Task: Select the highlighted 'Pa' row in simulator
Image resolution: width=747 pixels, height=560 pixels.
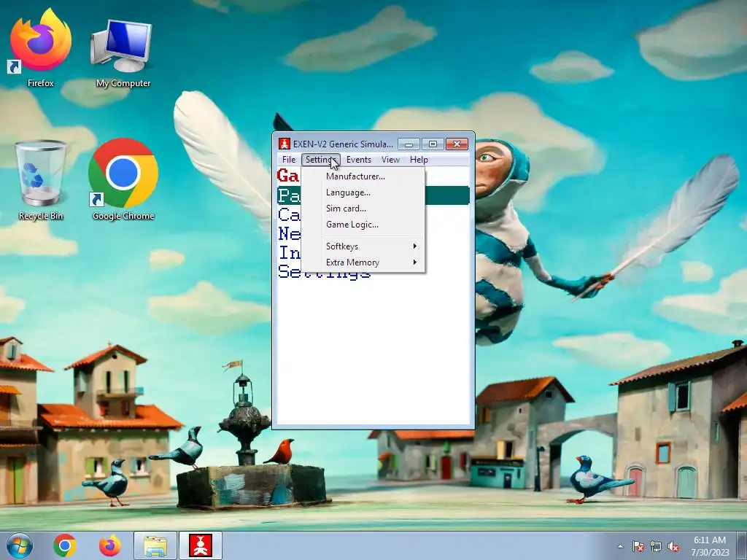Action: pyautogui.click(x=373, y=195)
